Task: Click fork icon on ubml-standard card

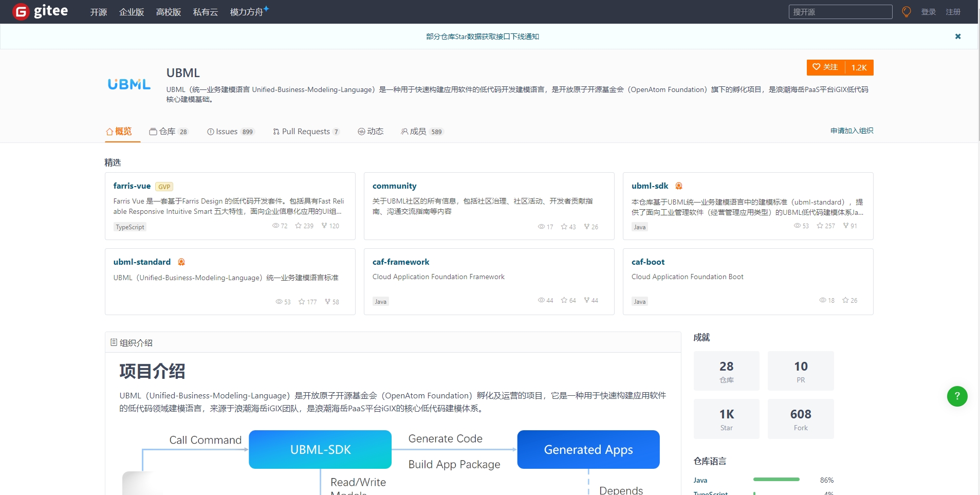Action: point(328,302)
